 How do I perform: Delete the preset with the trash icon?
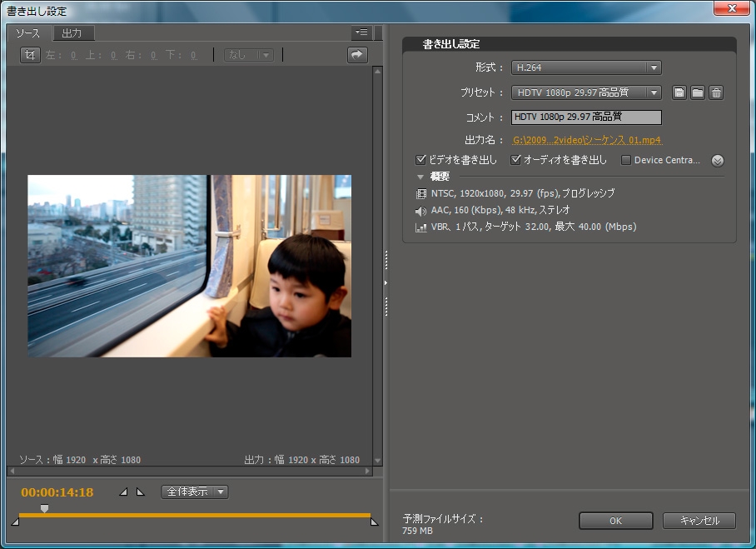point(716,92)
